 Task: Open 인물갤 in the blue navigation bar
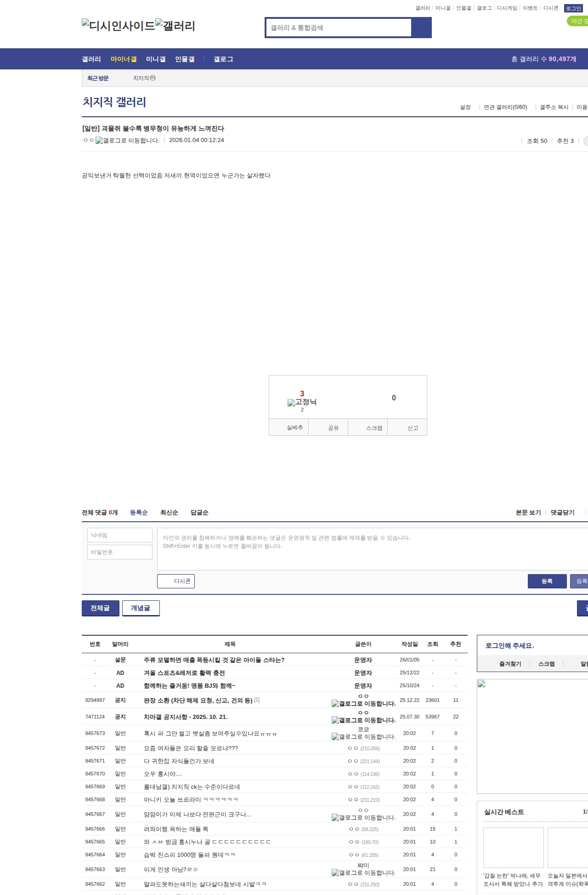coord(185,59)
